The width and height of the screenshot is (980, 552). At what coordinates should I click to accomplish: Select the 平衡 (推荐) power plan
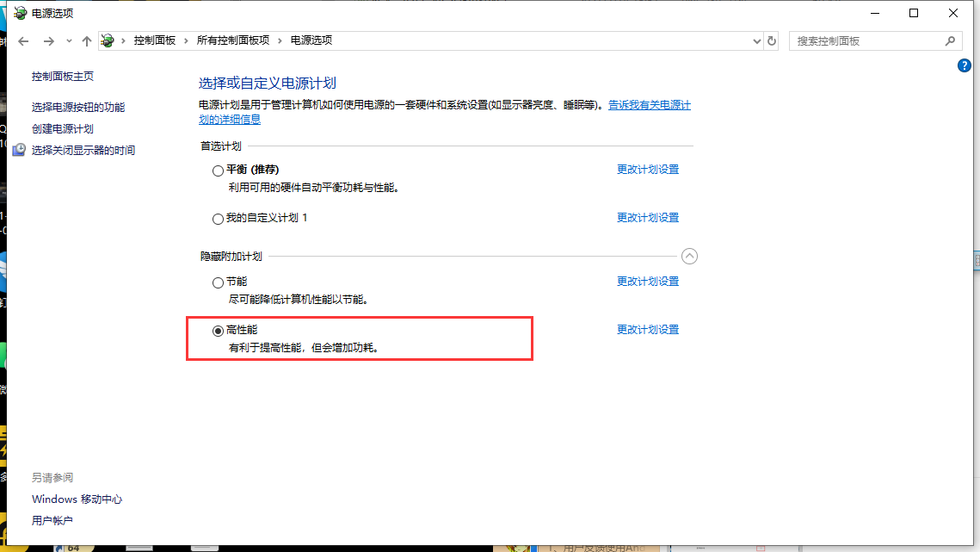[x=218, y=171]
